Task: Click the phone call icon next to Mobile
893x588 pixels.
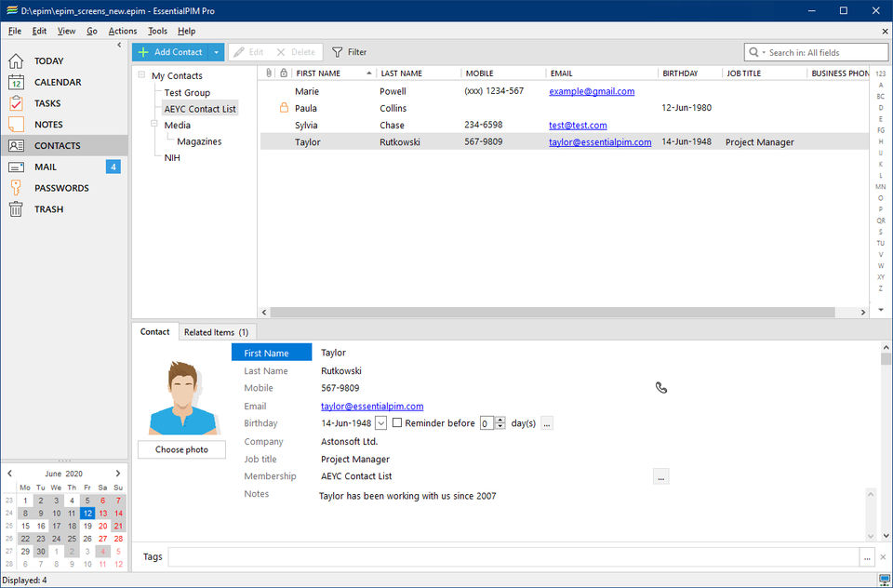Action: coord(661,388)
